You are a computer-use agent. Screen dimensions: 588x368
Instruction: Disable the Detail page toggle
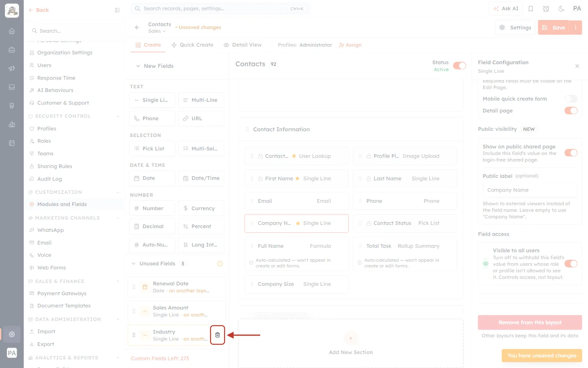571,111
